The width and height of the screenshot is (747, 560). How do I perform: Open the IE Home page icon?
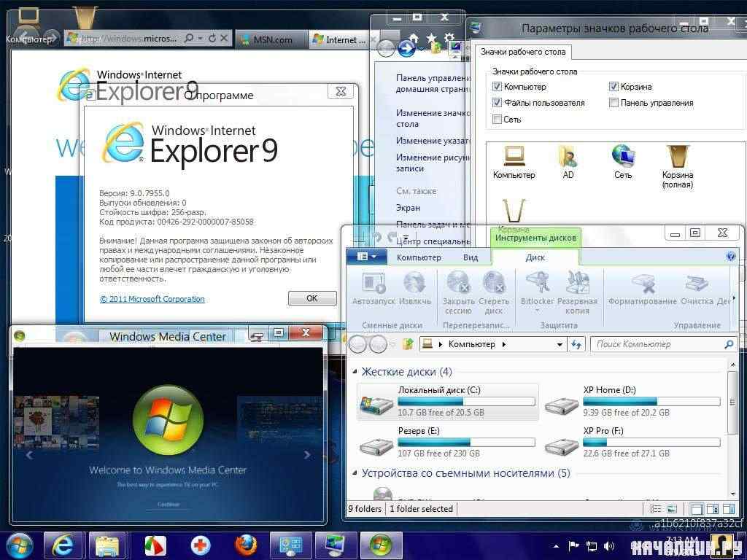[414, 38]
